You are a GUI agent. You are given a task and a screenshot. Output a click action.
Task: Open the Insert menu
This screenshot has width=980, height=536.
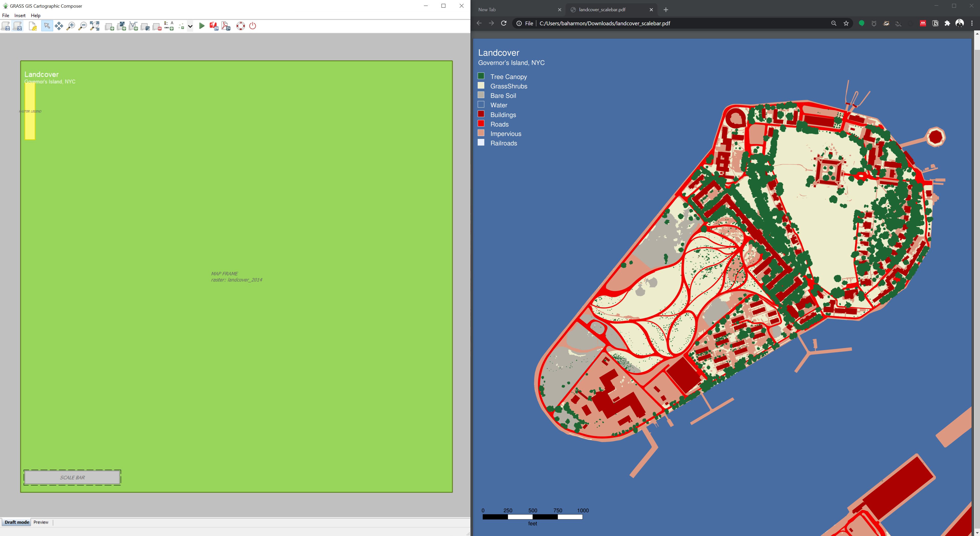point(20,16)
